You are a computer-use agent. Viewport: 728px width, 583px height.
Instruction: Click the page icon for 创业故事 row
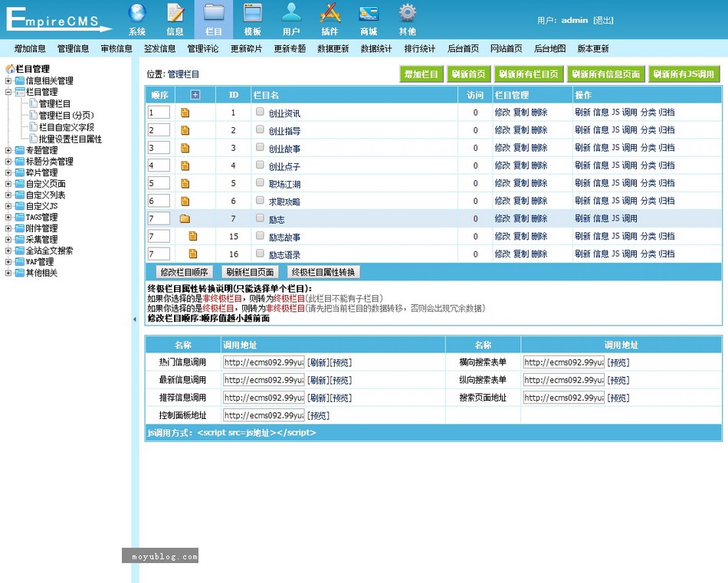tap(185, 148)
